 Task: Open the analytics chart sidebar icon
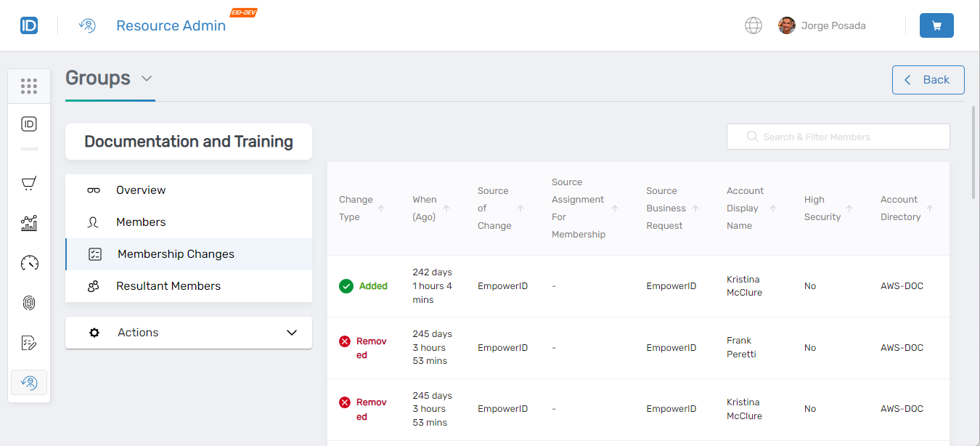[x=29, y=223]
